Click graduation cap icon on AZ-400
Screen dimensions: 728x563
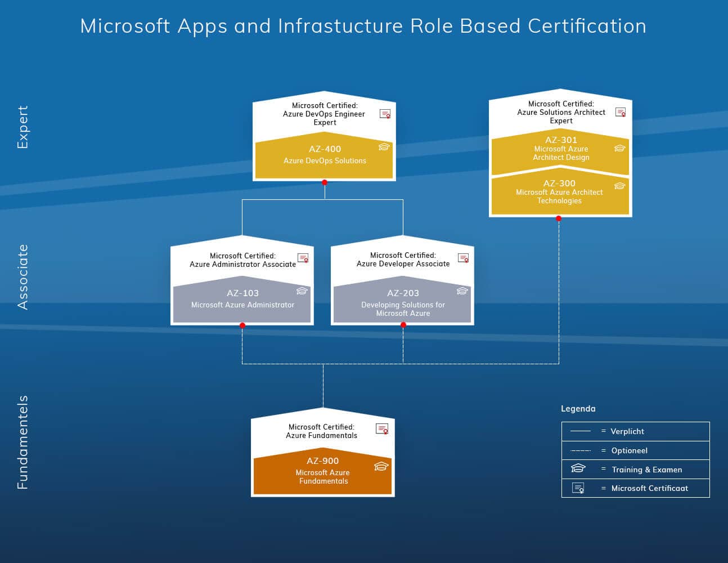click(x=384, y=147)
